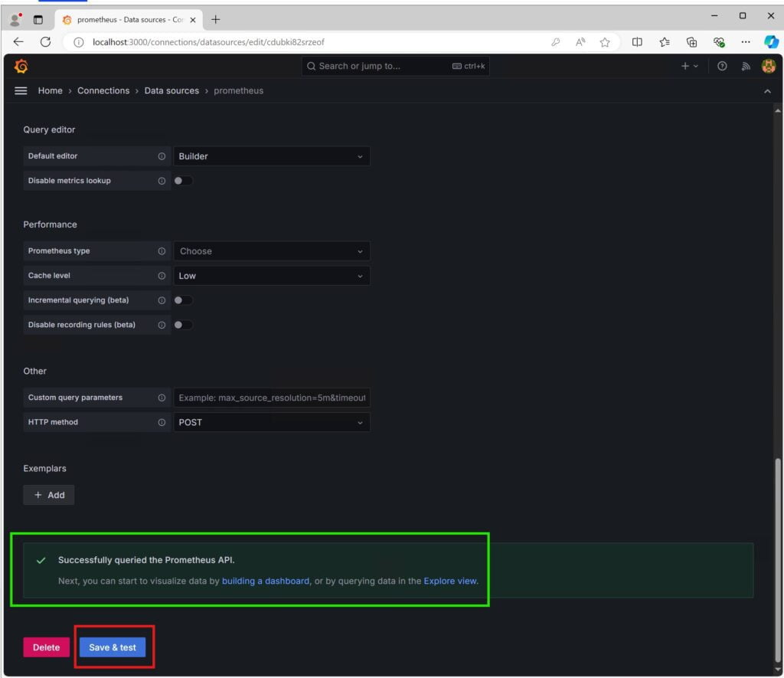Open the HTTP method dropdown
The height and width of the screenshot is (678, 784).
click(x=272, y=422)
